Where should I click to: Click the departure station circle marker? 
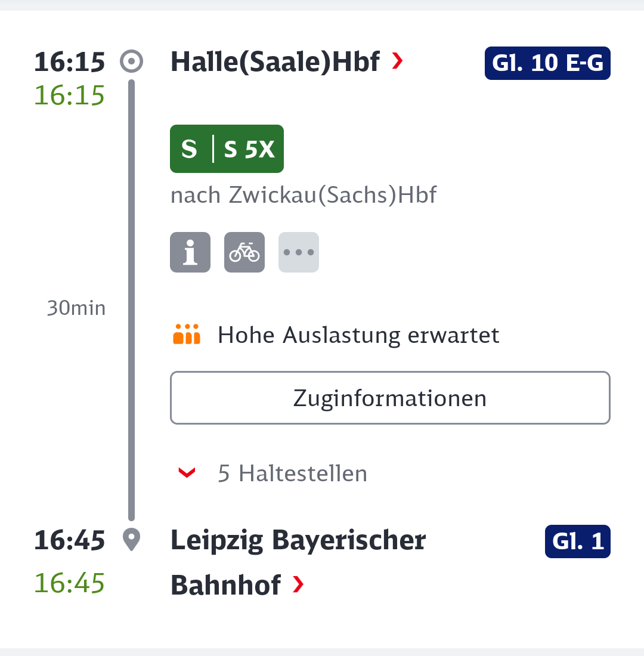(131, 61)
